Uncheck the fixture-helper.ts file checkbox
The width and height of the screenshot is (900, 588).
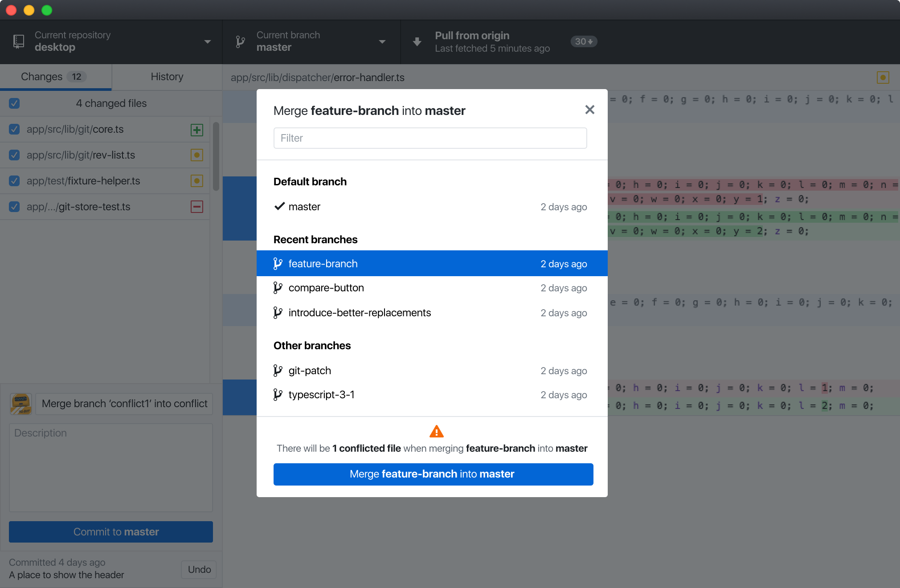[14, 180]
